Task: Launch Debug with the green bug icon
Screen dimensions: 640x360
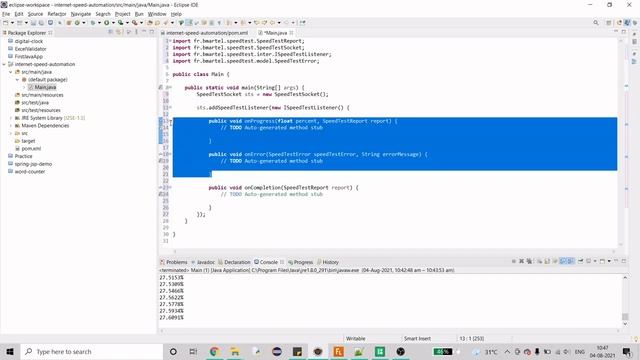Action: pos(93,23)
